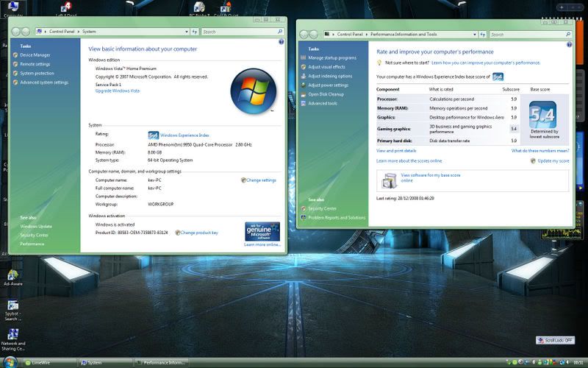Open Security Center in System window sidebar
The height and width of the screenshot is (368, 588).
[34, 235]
